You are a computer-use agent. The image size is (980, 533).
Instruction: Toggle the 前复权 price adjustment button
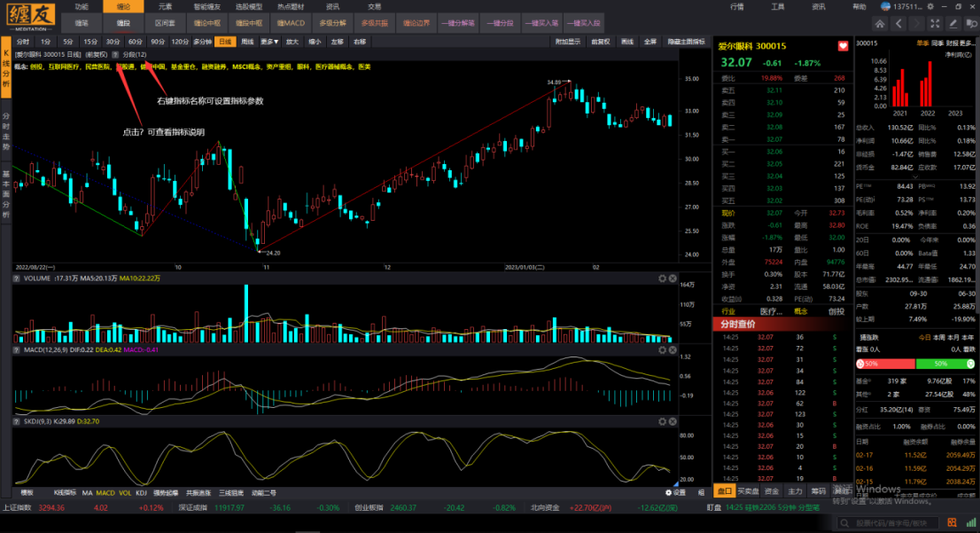coord(602,42)
